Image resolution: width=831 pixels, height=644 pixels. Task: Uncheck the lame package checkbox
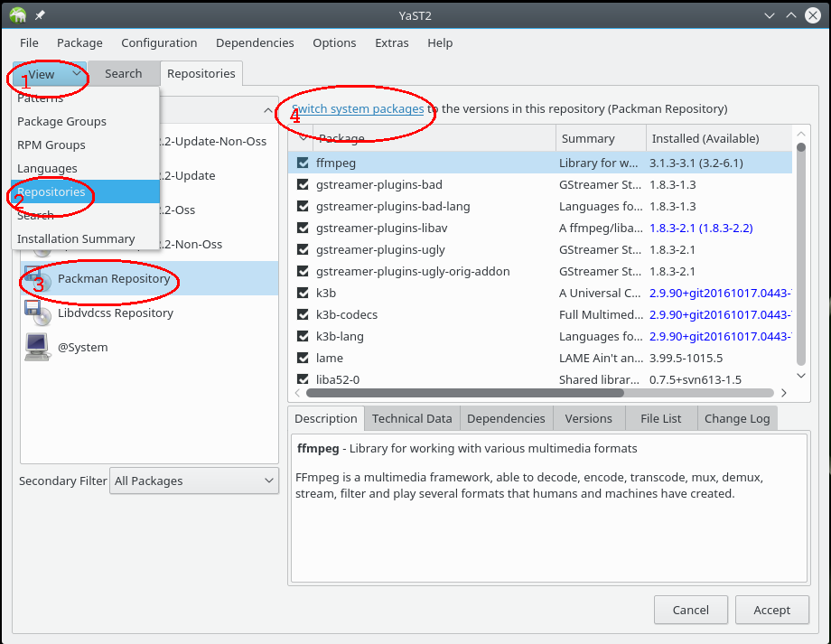click(x=303, y=358)
